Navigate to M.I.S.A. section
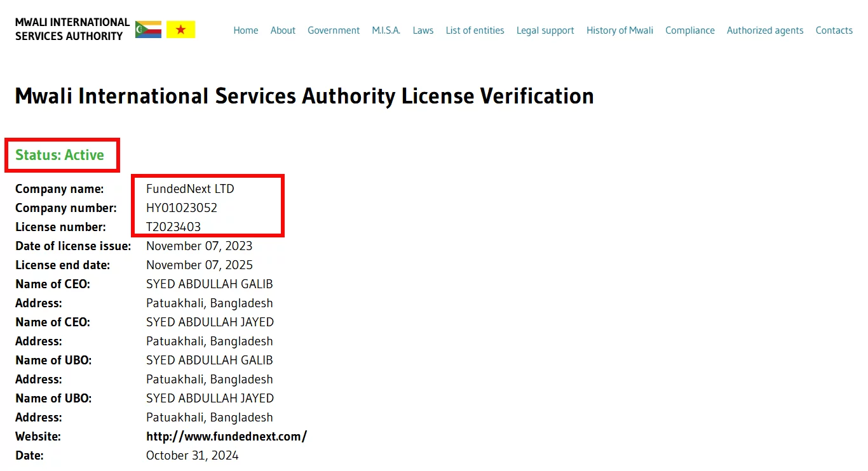The width and height of the screenshot is (868, 471). pos(386,30)
